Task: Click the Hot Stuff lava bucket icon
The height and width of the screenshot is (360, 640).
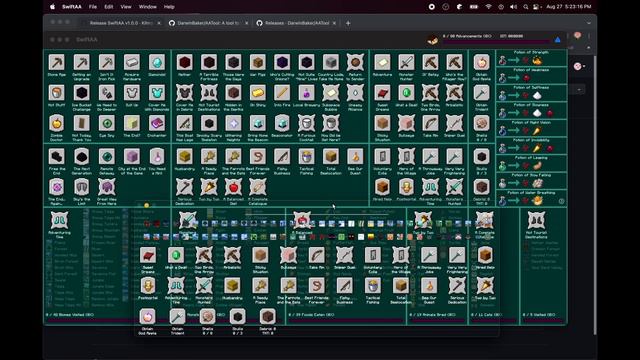Action: click(x=57, y=93)
